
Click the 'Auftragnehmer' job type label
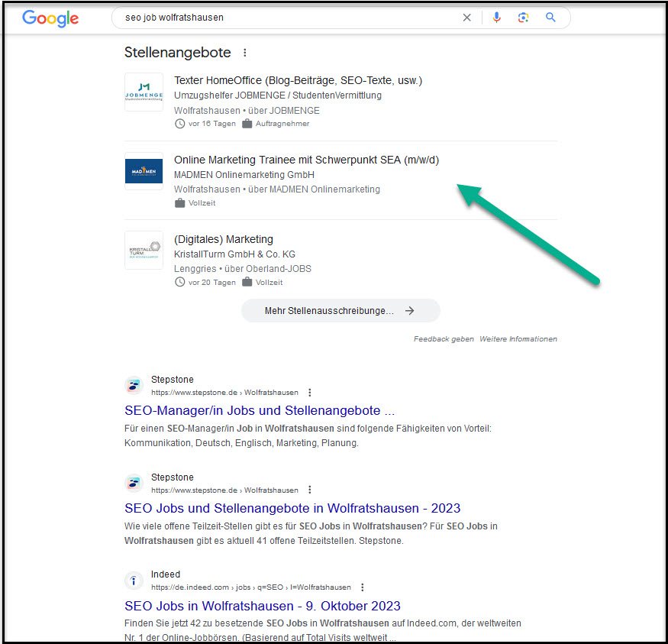(x=282, y=124)
